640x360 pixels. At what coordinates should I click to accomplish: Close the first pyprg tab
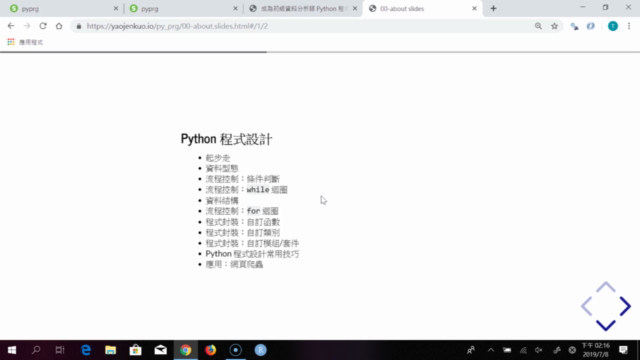(116, 9)
